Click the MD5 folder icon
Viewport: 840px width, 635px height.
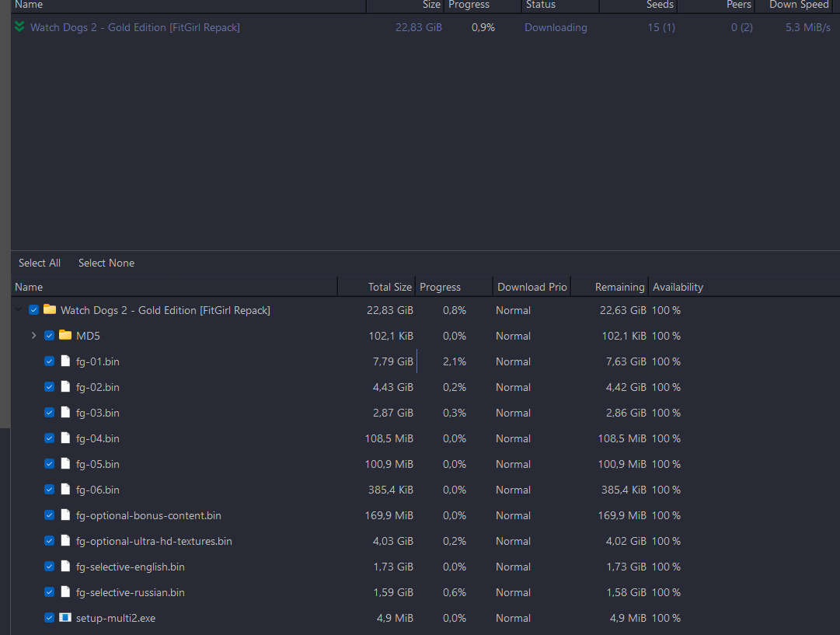[65, 335]
